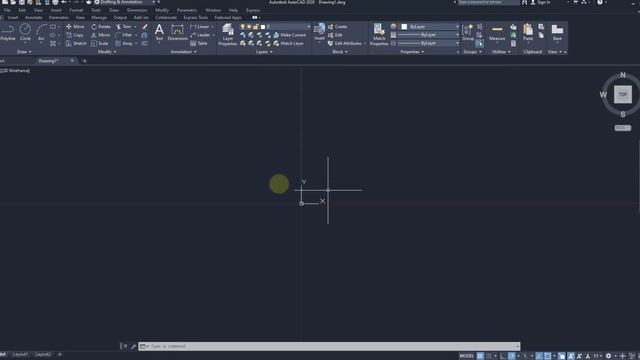The width and height of the screenshot is (640, 360).
Task: Select the Text annotation tool
Action: [x=159, y=32]
